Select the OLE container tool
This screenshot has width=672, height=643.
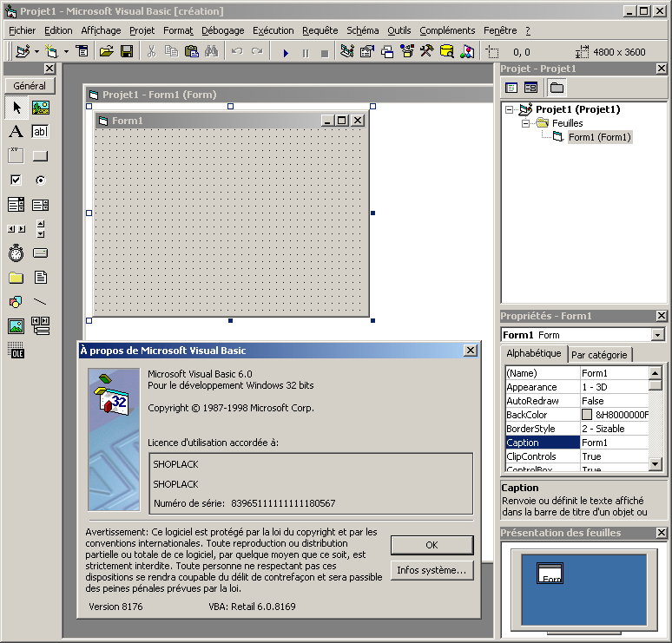click(x=16, y=351)
